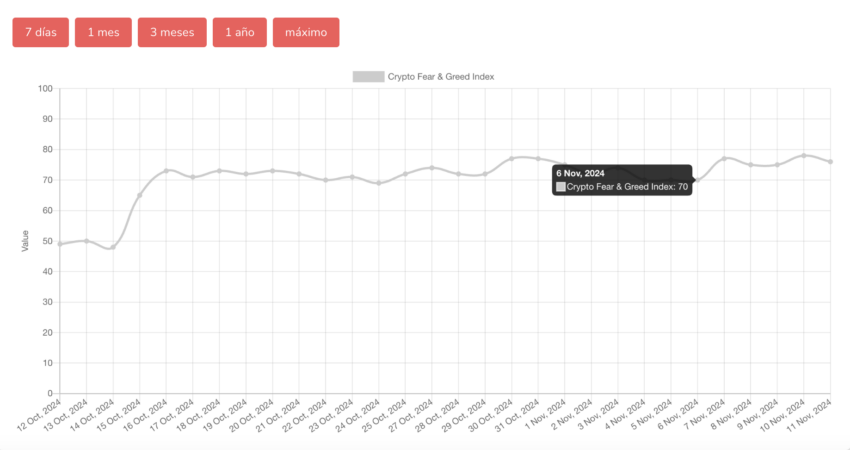Select the 10 Nov, 2024 peak point
The height and width of the screenshot is (450, 850).
point(804,156)
